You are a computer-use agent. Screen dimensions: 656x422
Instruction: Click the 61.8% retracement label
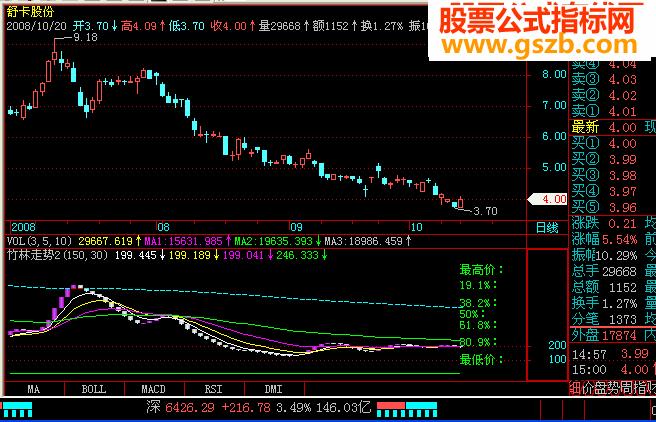click(478, 325)
